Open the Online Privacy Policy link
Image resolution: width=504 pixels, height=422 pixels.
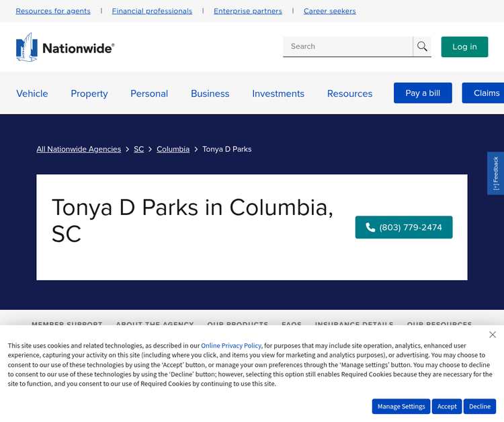[231, 345]
